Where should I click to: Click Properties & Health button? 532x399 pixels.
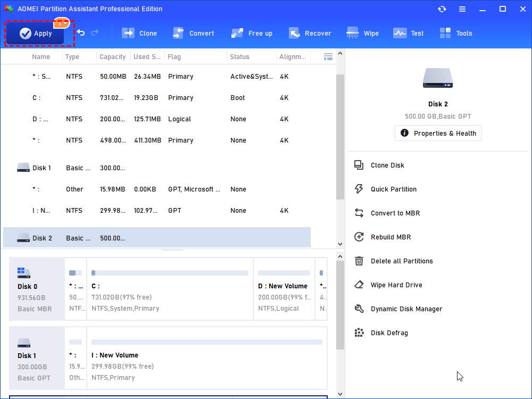point(438,133)
